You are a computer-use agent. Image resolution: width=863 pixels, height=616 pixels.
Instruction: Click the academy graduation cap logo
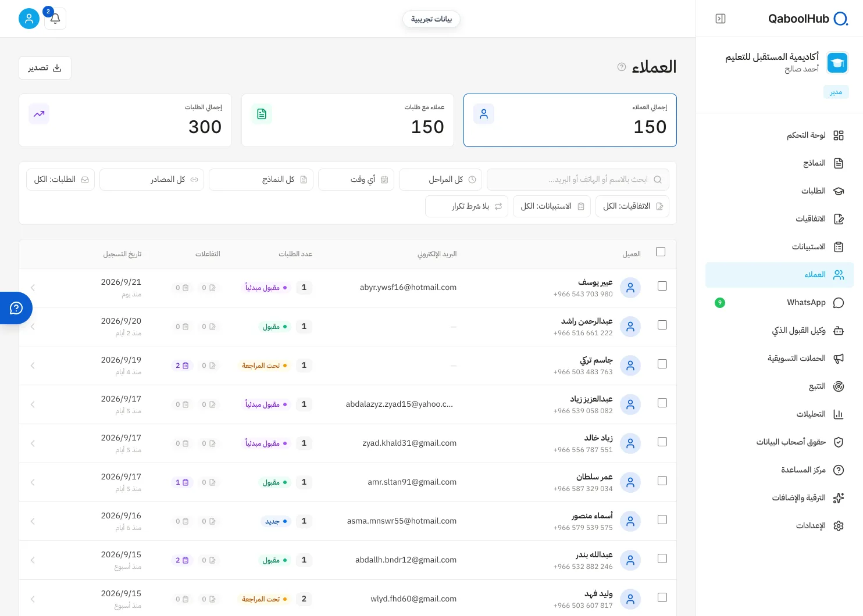point(837,63)
